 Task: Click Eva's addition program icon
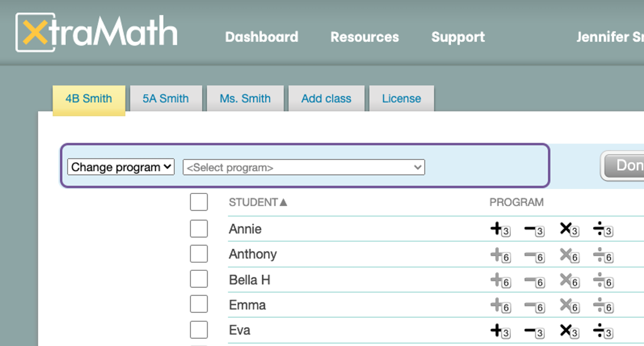pyautogui.click(x=500, y=331)
